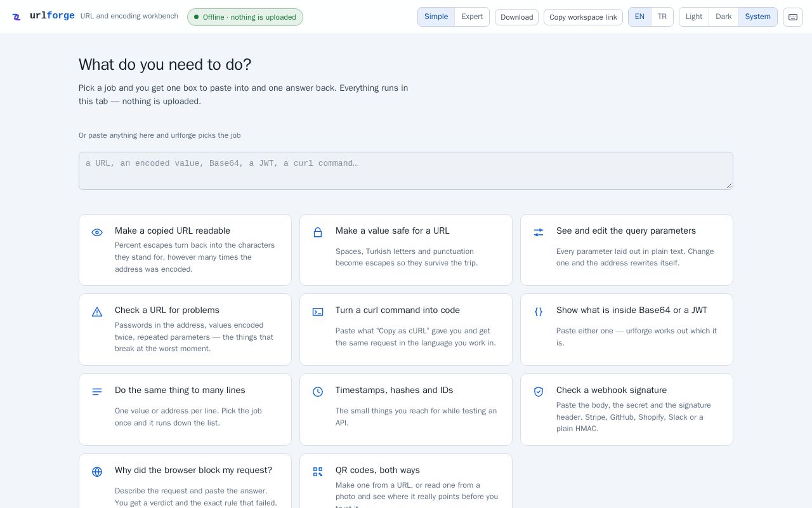Image resolution: width=812 pixels, height=508 pixels.
Task: Switch to Expert mode
Action: [472, 17]
